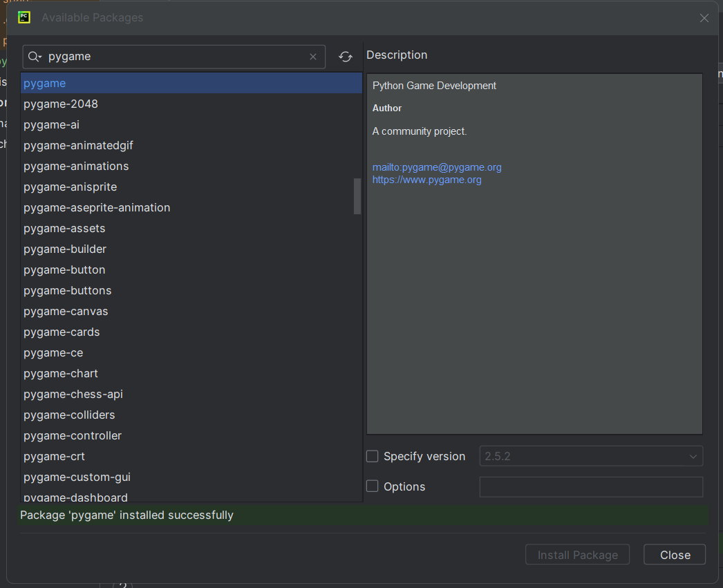Select the pygame-custom-gui package
The height and width of the screenshot is (588, 723).
(x=191, y=477)
